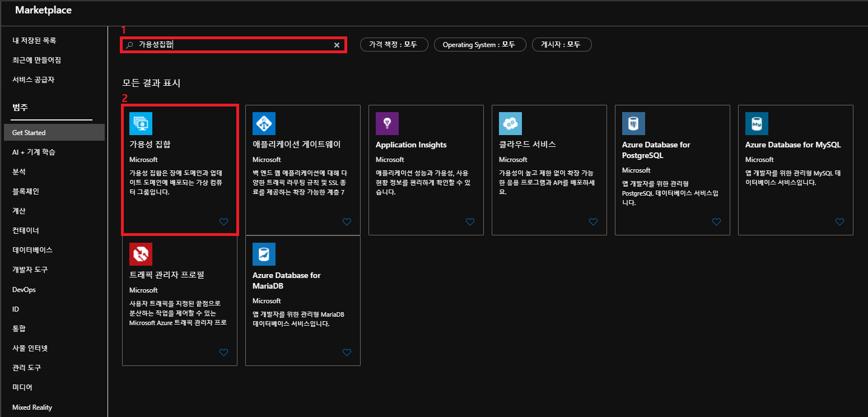Open the Application Insights card title
The image size is (868, 417).
[x=411, y=145]
